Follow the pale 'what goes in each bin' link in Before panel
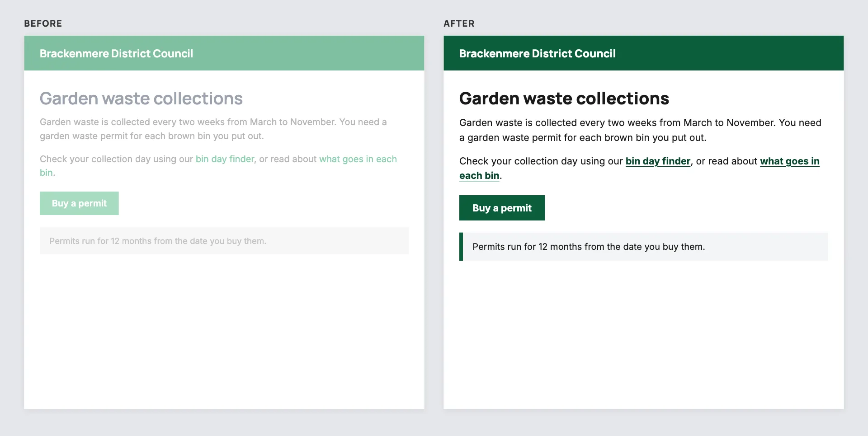This screenshot has height=436, width=868. point(358,159)
